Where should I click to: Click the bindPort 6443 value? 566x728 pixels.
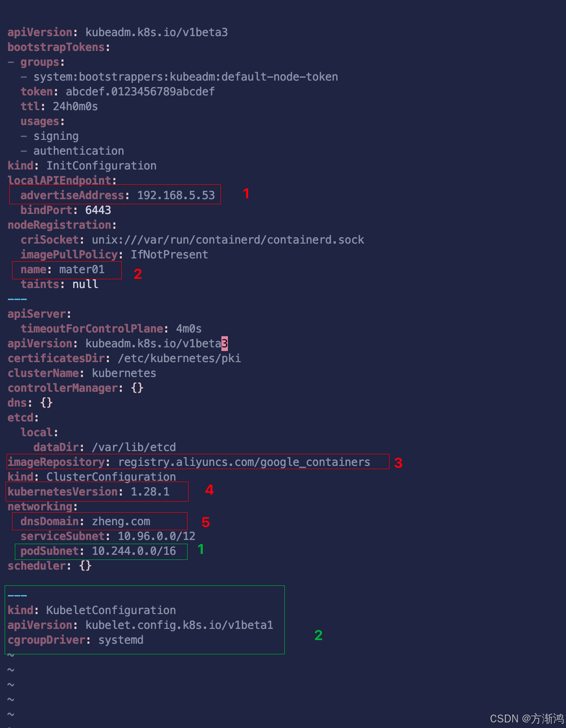[98, 210]
